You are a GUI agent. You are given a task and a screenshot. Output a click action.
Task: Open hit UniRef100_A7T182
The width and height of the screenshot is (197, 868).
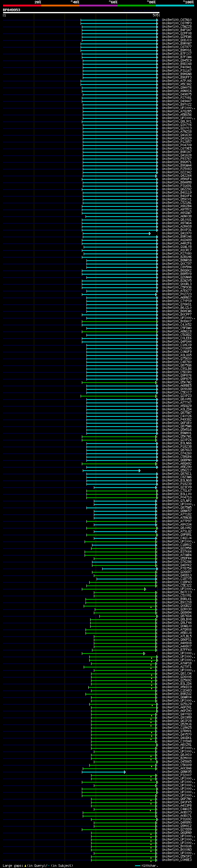click(176, 514)
